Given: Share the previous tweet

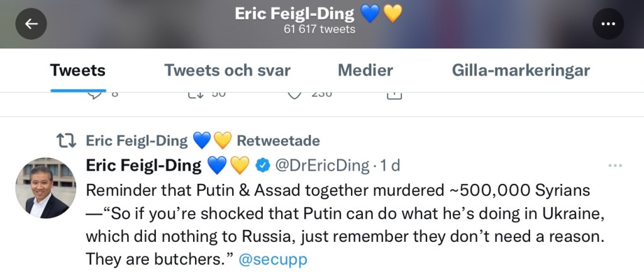Looking at the screenshot, I should [x=393, y=94].
